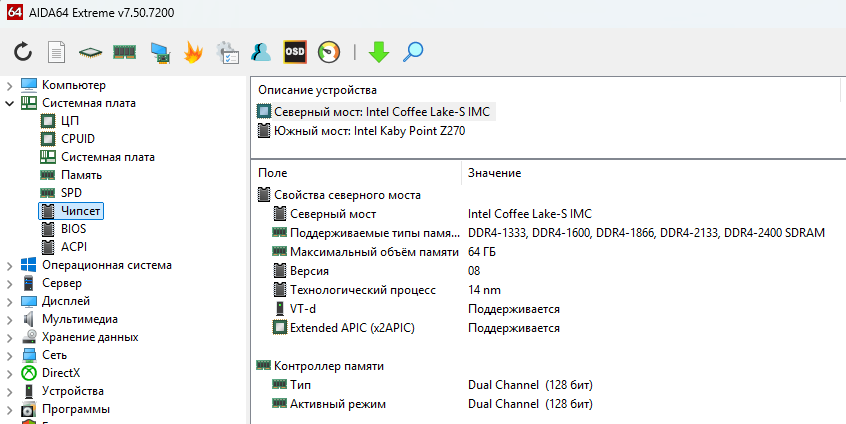The height and width of the screenshot is (424, 846).
Task: Select DirectX in the tree
Action: (61, 373)
